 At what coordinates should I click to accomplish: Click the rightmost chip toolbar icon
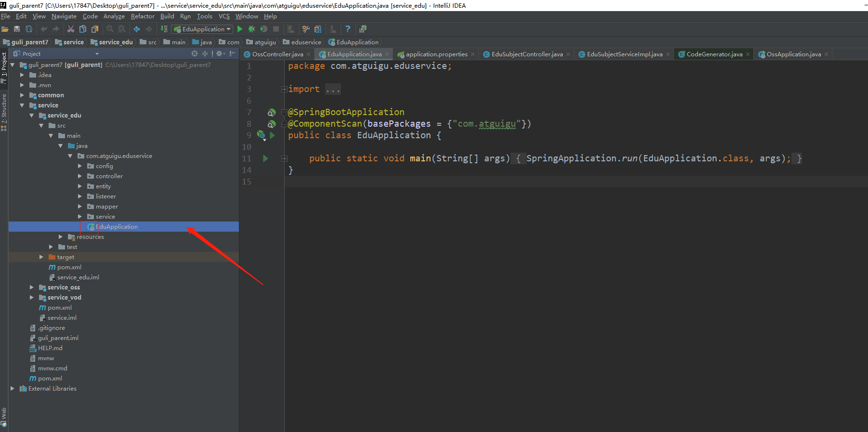pos(363,29)
